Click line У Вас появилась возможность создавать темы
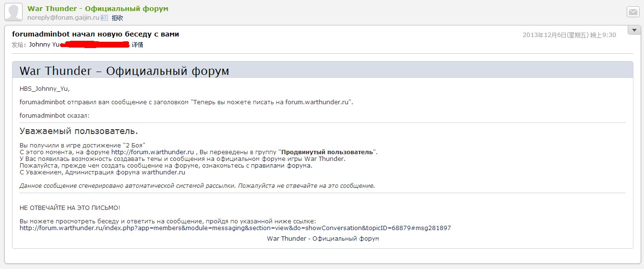Screen dimensions: 644x269 pos(182,159)
